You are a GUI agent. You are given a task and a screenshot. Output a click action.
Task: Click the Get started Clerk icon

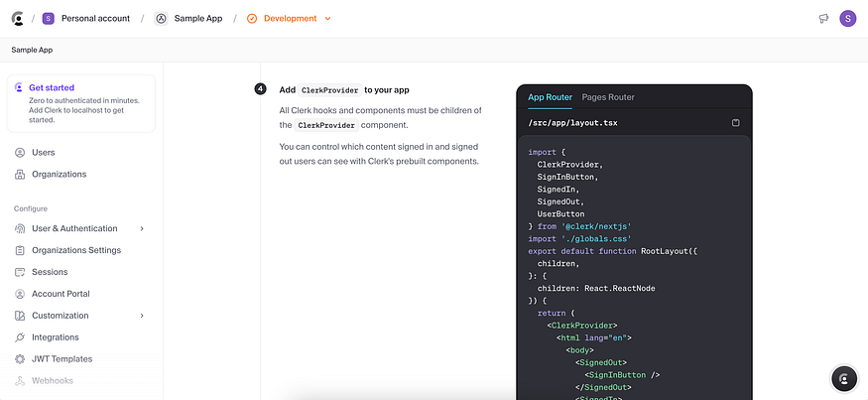tap(19, 87)
